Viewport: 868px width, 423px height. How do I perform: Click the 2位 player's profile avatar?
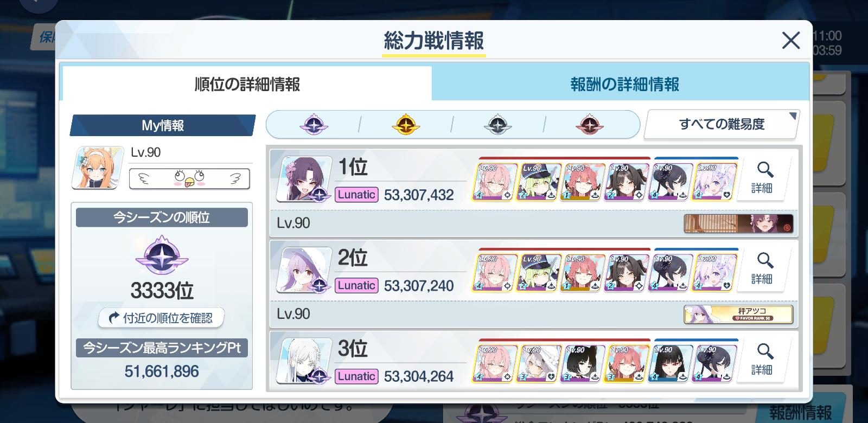click(x=304, y=270)
